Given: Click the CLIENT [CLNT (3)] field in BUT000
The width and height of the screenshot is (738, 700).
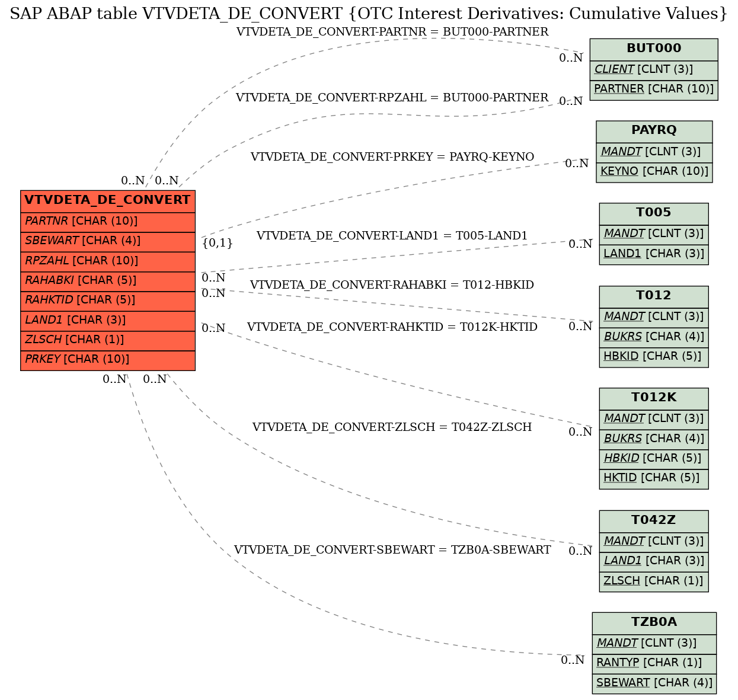Looking at the screenshot, I should [x=654, y=70].
